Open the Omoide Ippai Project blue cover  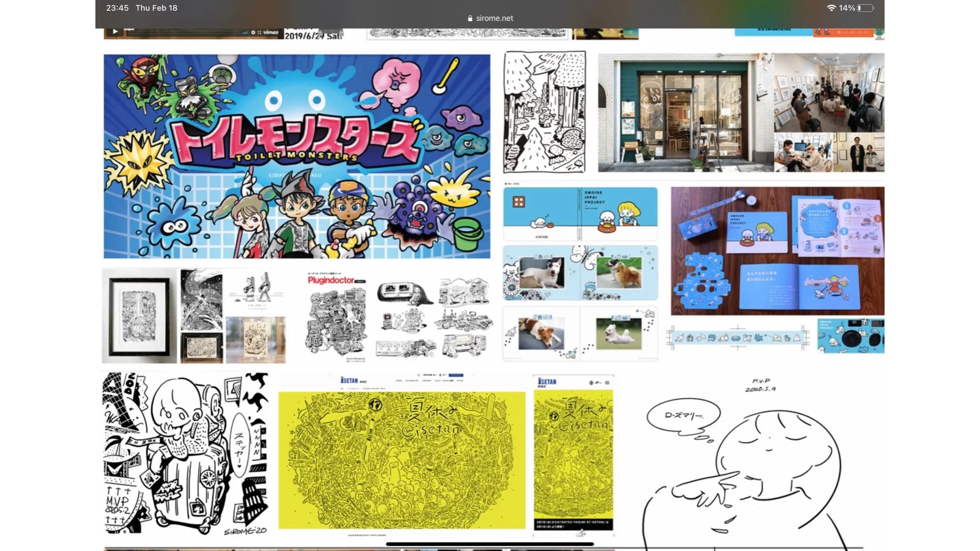[x=580, y=214]
